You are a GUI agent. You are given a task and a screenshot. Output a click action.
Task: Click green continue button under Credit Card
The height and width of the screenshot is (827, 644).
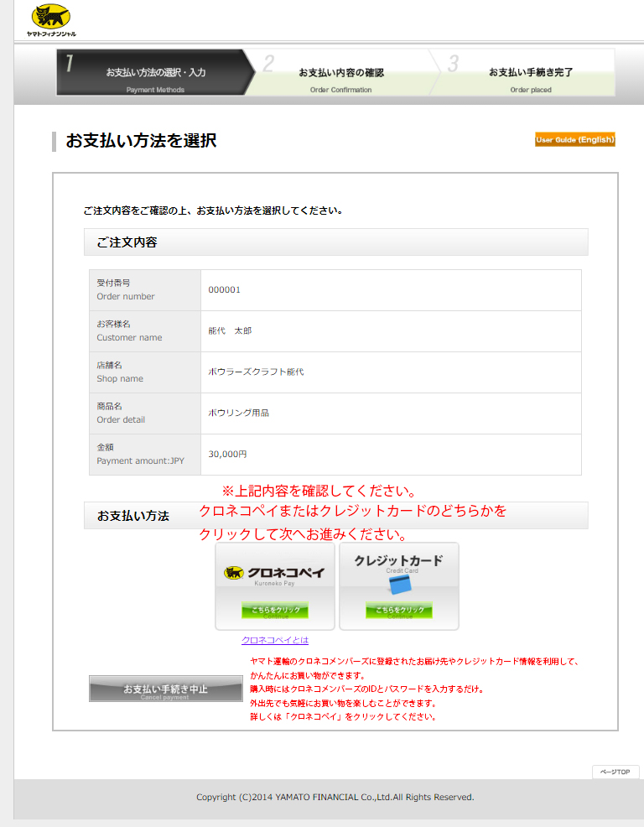[x=399, y=611]
